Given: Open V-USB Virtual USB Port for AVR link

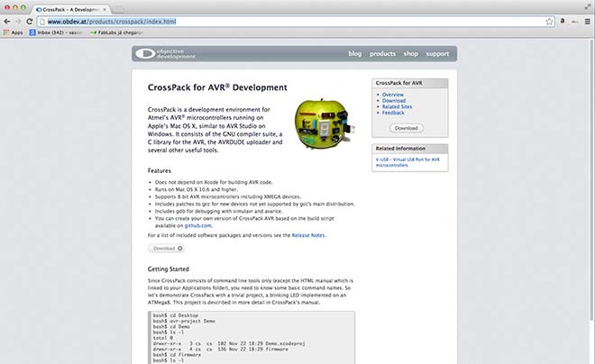Looking at the screenshot, I should [x=407, y=162].
